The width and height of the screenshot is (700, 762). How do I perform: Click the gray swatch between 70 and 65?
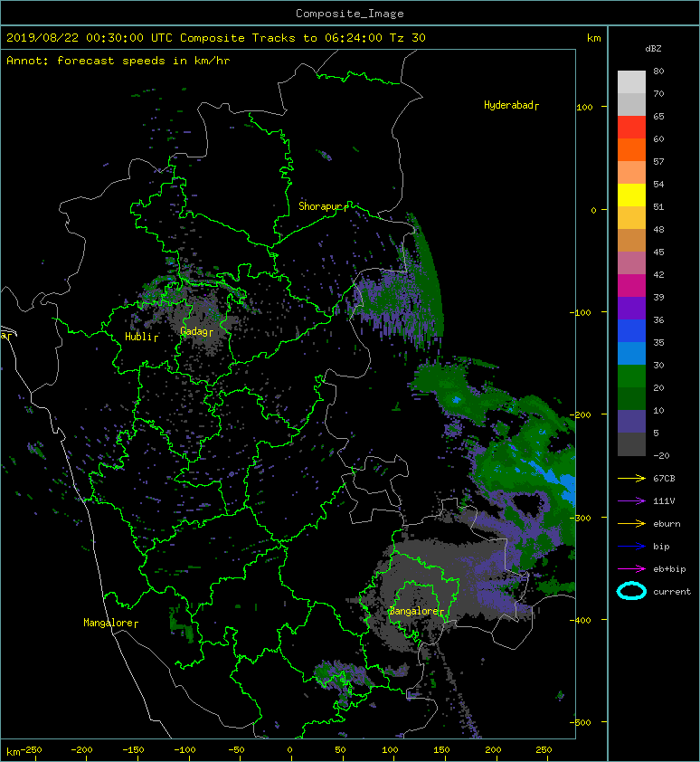click(x=631, y=104)
